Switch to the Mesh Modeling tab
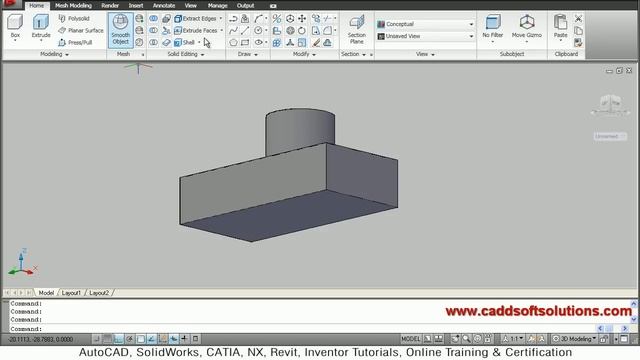The height and width of the screenshot is (360, 640). click(x=73, y=5)
